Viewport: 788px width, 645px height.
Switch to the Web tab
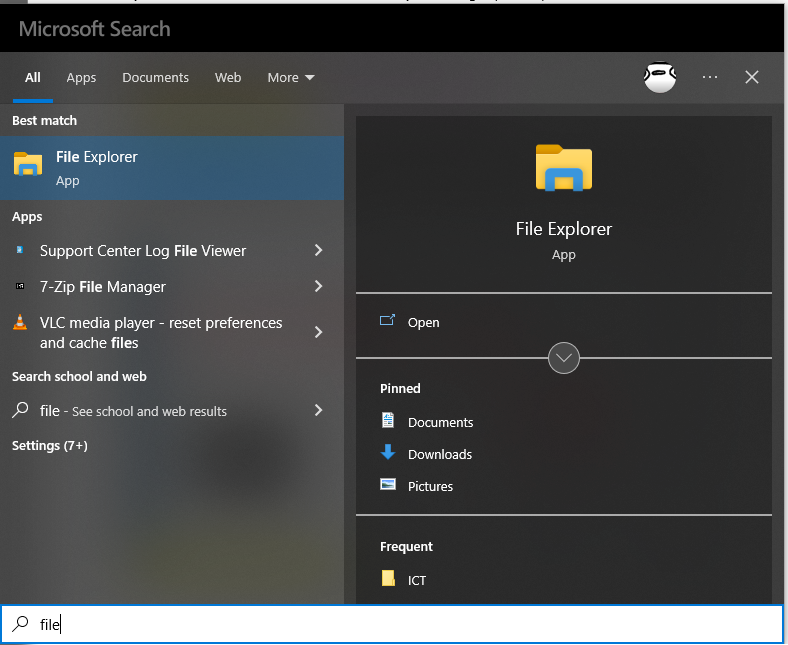click(x=228, y=77)
